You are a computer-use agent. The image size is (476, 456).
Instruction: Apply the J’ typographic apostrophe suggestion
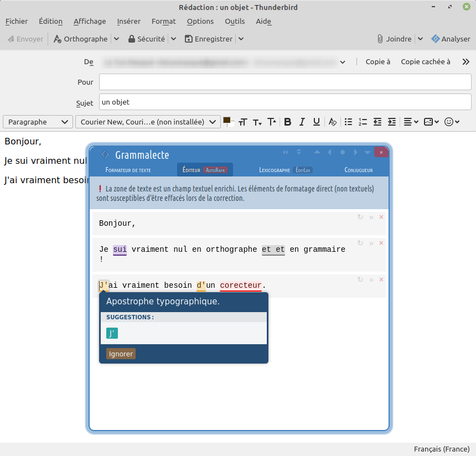tap(112, 333)
